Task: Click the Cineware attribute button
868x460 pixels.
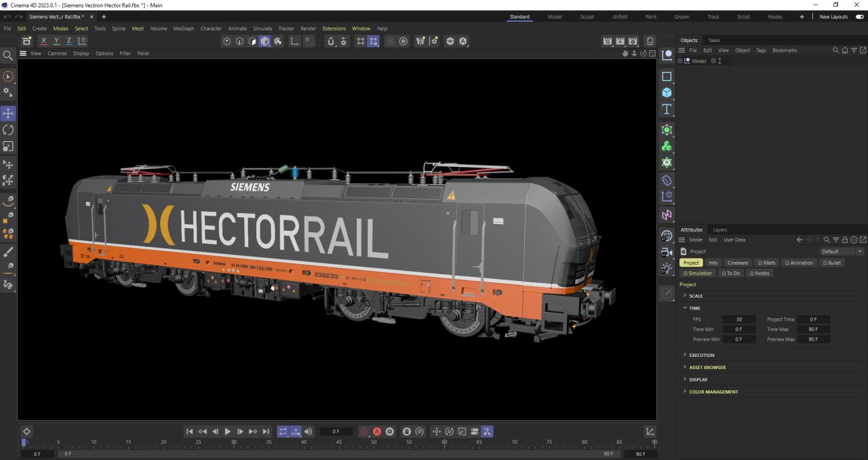Action: (737, 263)
